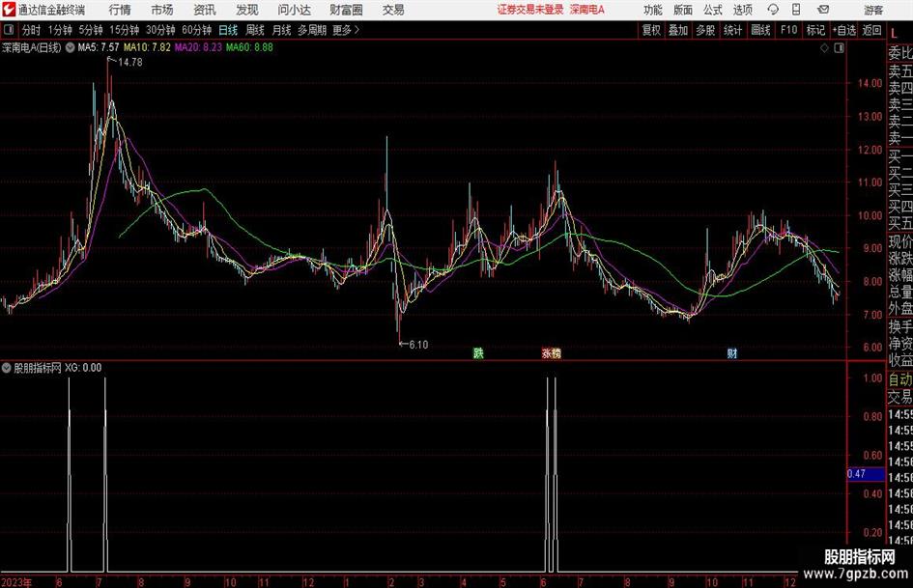Click the 深南电A stock name in title bar

[587, 10]
